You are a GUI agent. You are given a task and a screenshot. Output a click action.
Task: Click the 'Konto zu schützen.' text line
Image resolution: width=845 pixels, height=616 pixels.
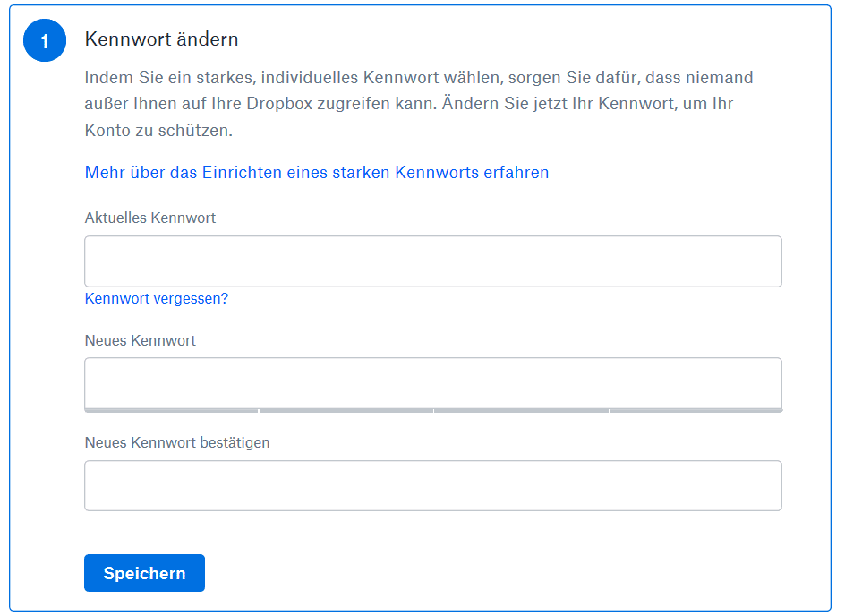tap(158, 131)
